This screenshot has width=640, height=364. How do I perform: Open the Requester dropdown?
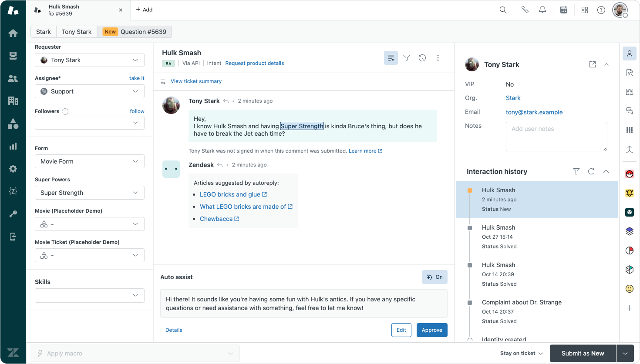pyautogui.click(x=90, y=60)
